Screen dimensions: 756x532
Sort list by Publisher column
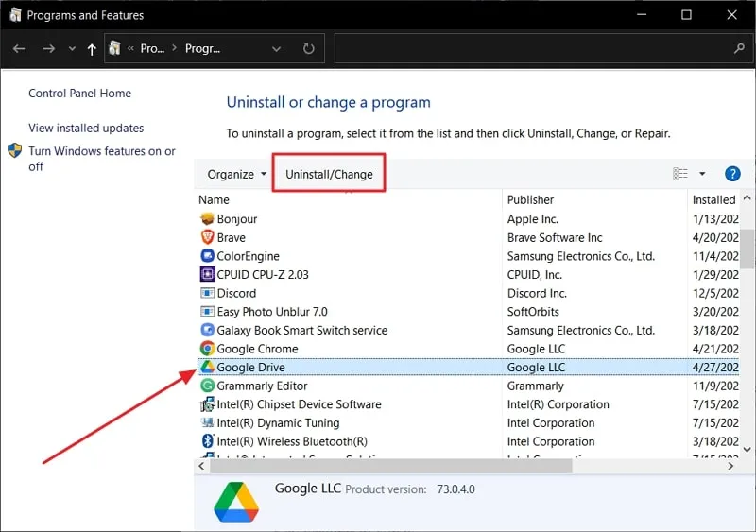point(530,199)
